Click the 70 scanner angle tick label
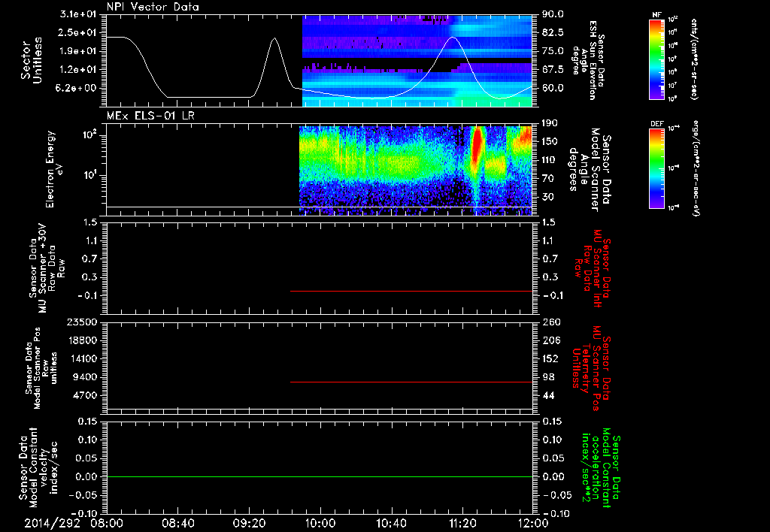This screenshot has height=532, width=770. [x=547, y=179]
